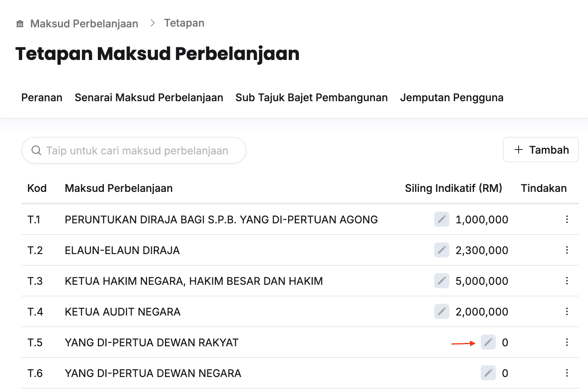Click the search magnifier icon
This screenshot has height=389, width=588.
pyautogui.click(x=36, y=150)
